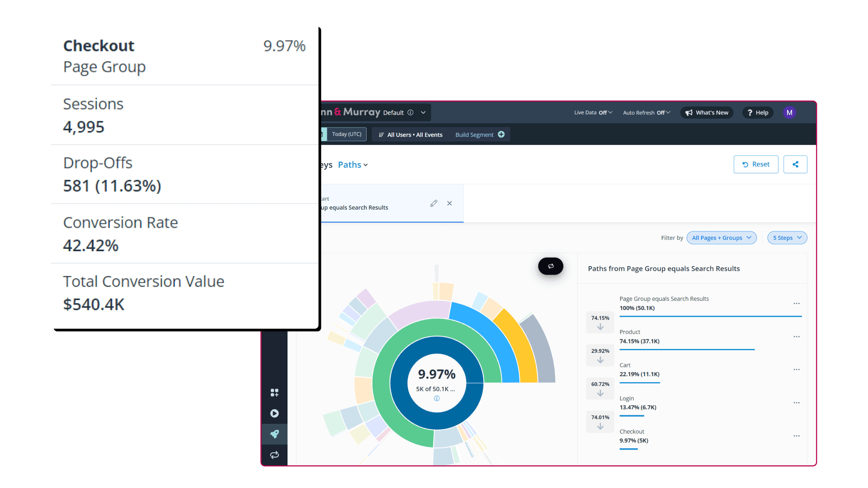Click the Reset button
The height and width of the screenshot is (488, 868).
click(755, 164)
